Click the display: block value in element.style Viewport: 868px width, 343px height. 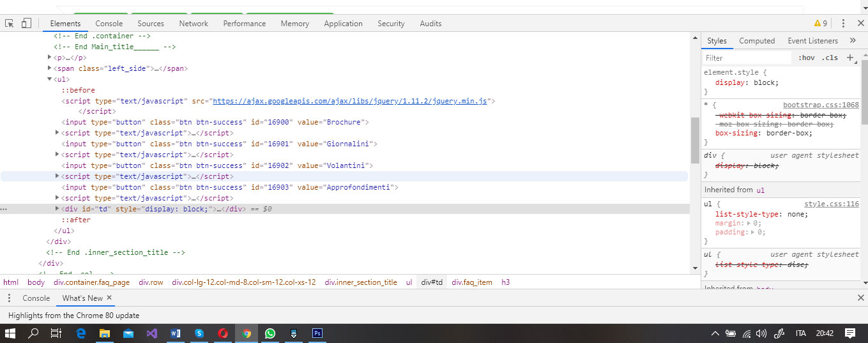tap(766, 82)
